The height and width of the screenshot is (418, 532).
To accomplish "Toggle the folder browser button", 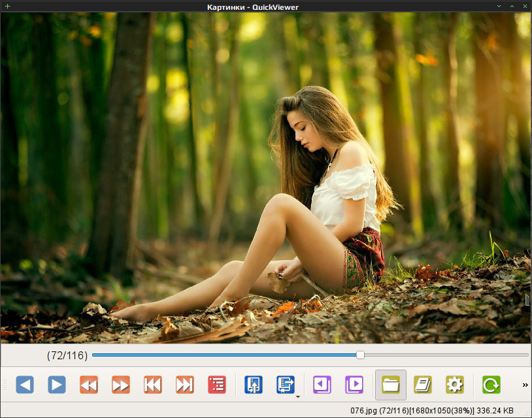I will tap(391, 385).
